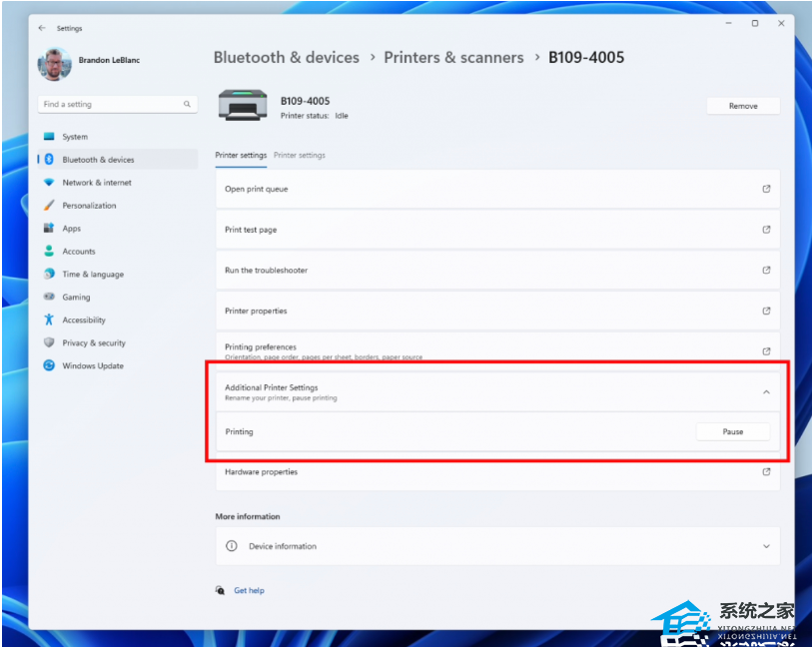Screen dimensions: 812x647
Task: Pause printing with the Pause button
Action: click(733, 431)
